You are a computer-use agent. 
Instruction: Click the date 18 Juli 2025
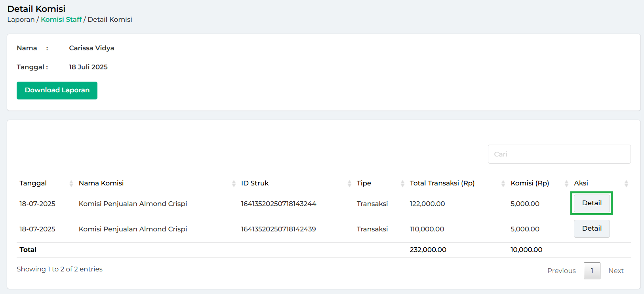88,67
